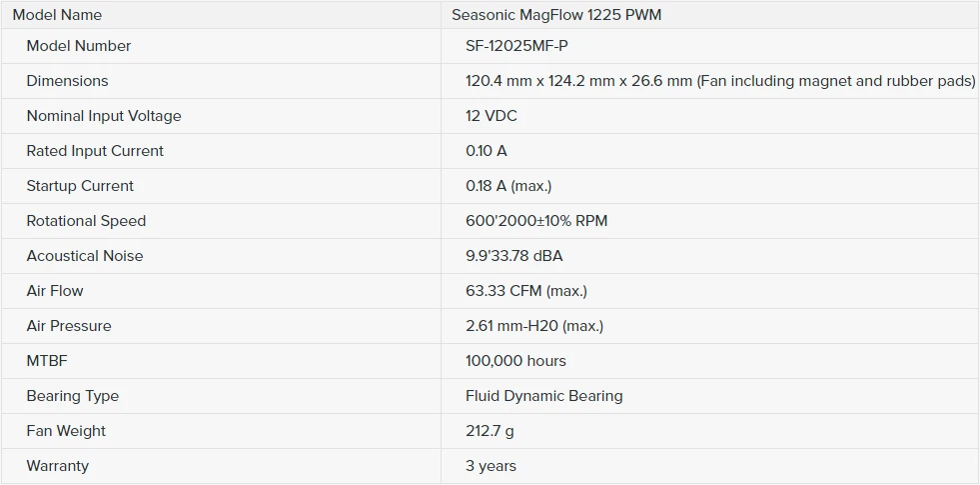Click the Model Number label
The width and height of the screenshot is (980, 485).
click(x=79, y=46)
